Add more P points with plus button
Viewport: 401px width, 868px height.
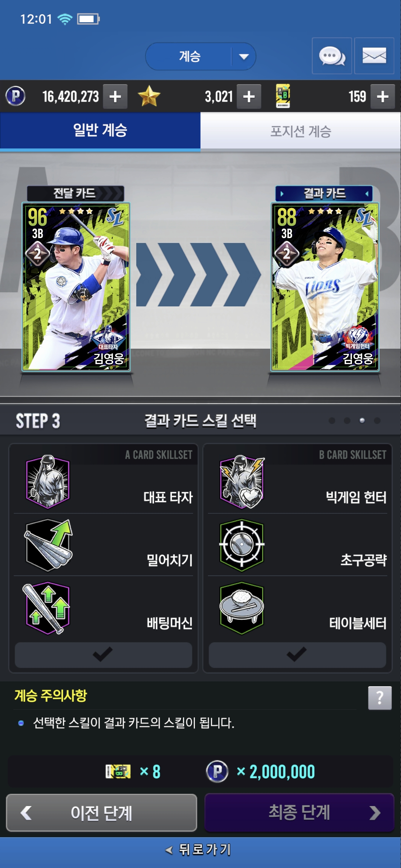pyautogui.click(x=115, y=96)
